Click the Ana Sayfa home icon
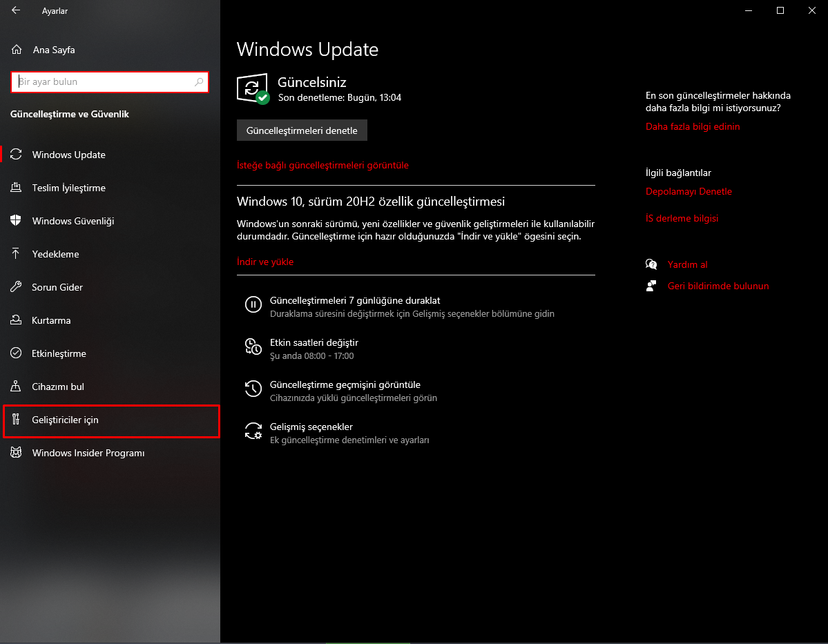828x644 pixels. (x=17, y=50)
